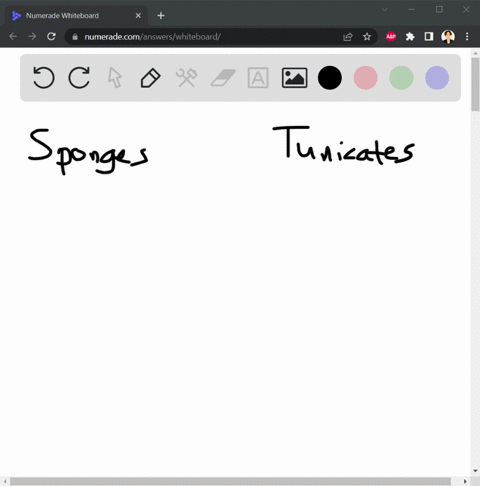The image size is (480, 486).
Task: Choose the black ink color
Action: [330, 78]
